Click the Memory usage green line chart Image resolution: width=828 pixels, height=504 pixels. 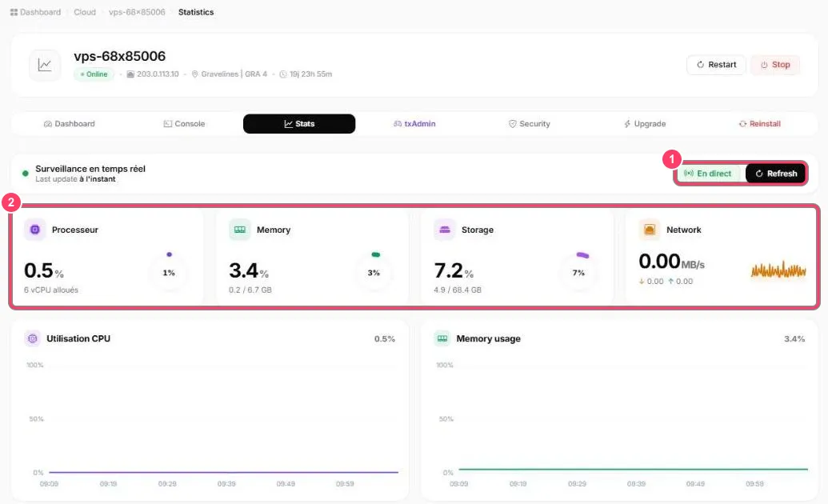tap(633, 469)
